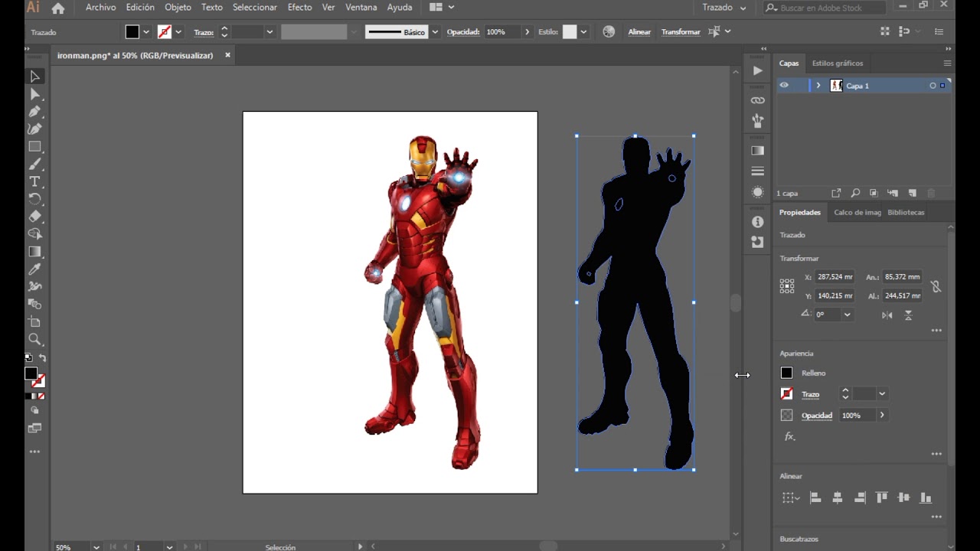980x551 pixels.
Task: Toggle constrain width and height proportions
Action: 936,286
